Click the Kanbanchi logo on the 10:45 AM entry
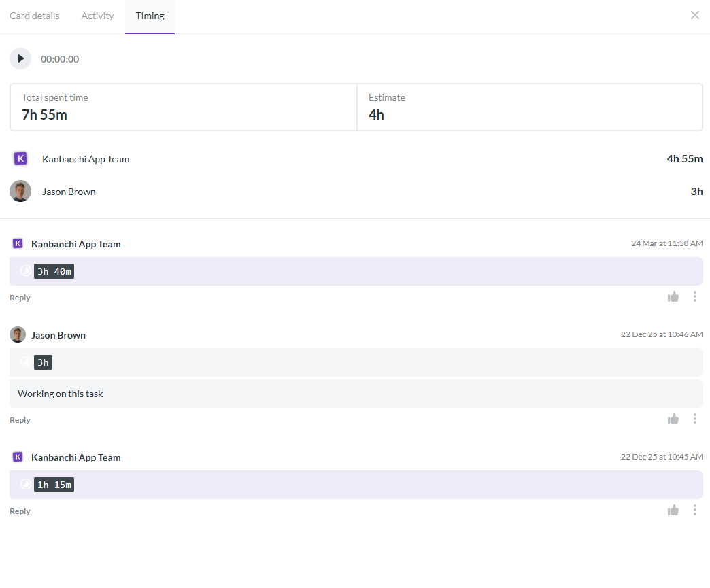Image resolution: width=710 pixels, height=588 pixels. (18, 457)
